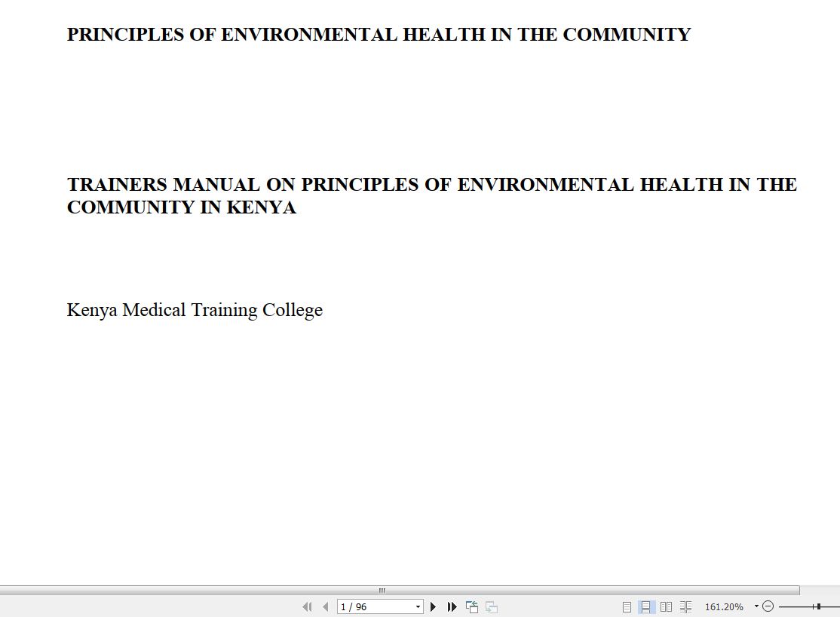
Task: Click the next page arrow
Action: 433,606
